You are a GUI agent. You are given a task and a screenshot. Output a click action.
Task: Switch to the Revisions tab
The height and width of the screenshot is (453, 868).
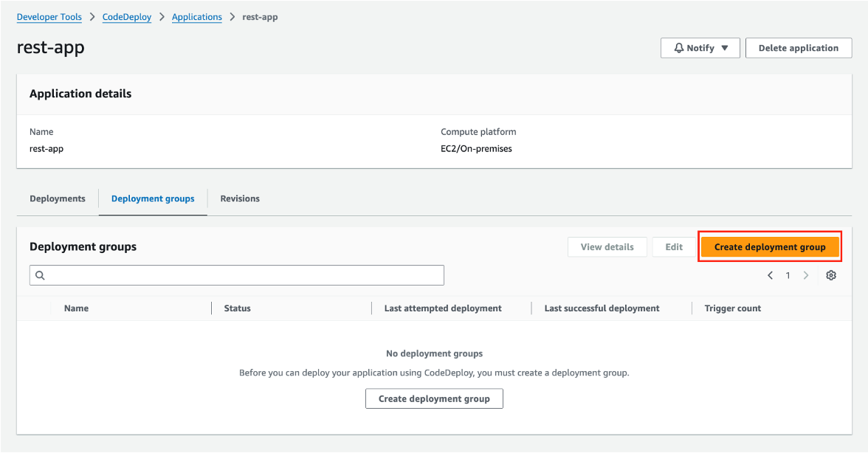[x=240, y=198]
